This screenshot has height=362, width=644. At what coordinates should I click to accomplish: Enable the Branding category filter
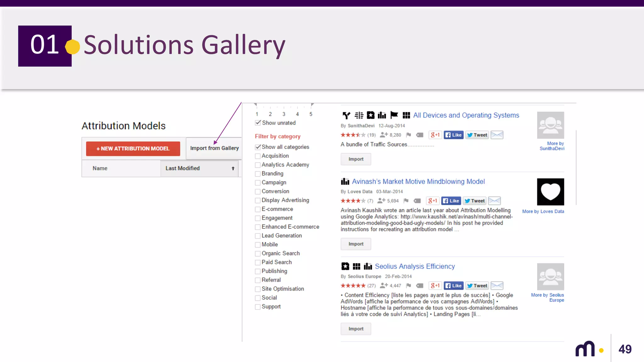click(258, 174)
